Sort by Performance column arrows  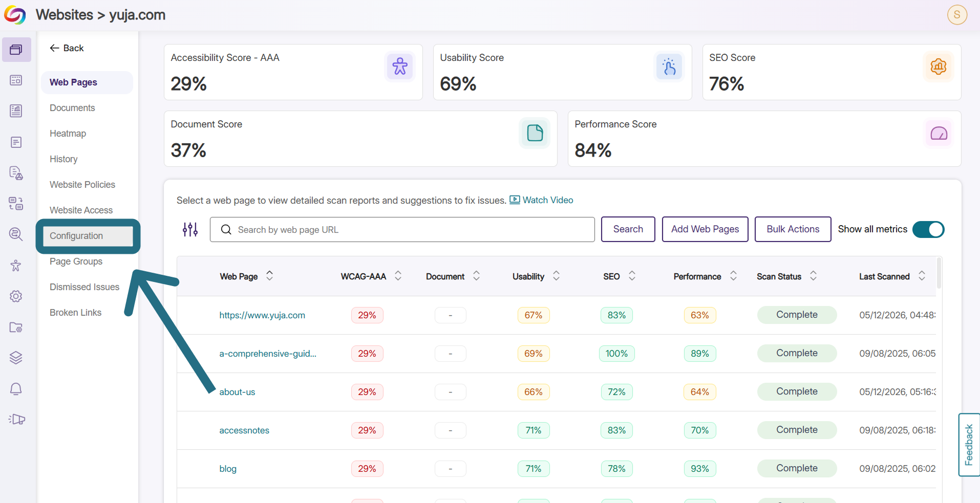point(733,276)
